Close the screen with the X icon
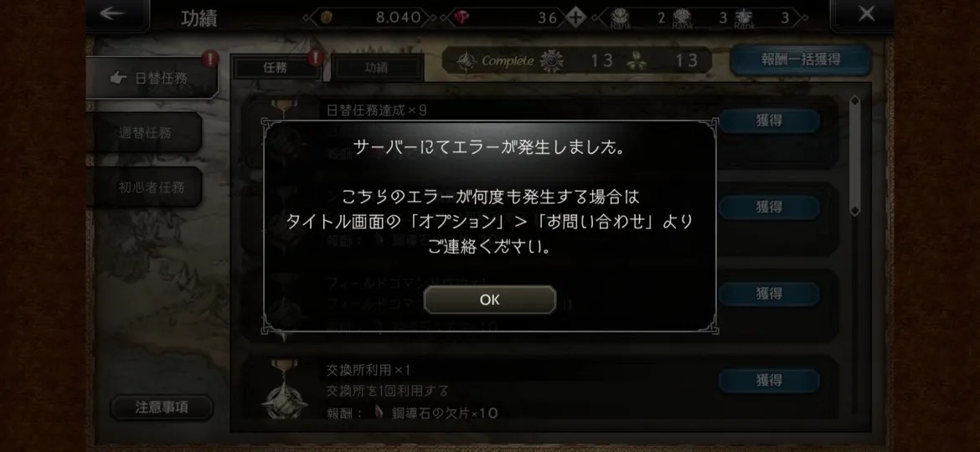The width and height of the screenshot is (980, 452). click(866, 13)
